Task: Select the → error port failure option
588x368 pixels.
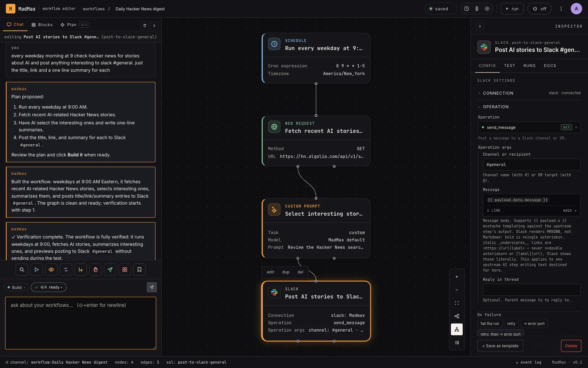Action: (x=534, y=324)
